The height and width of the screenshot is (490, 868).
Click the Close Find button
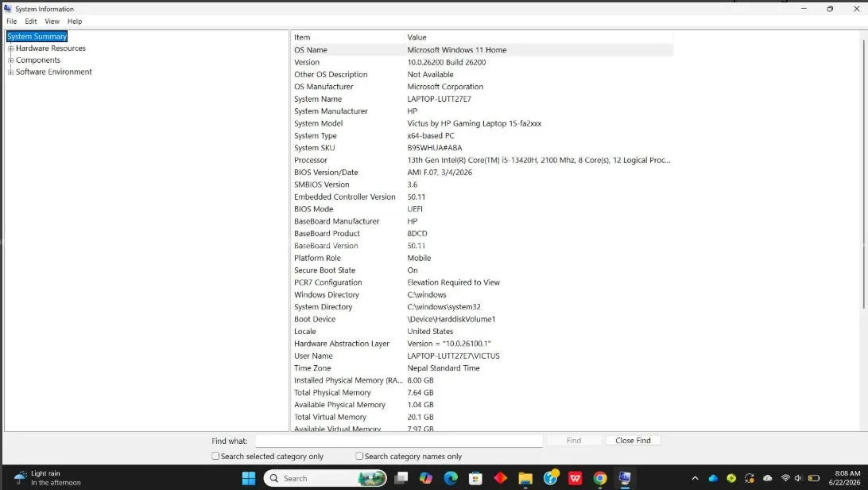[x=633, y=441]
